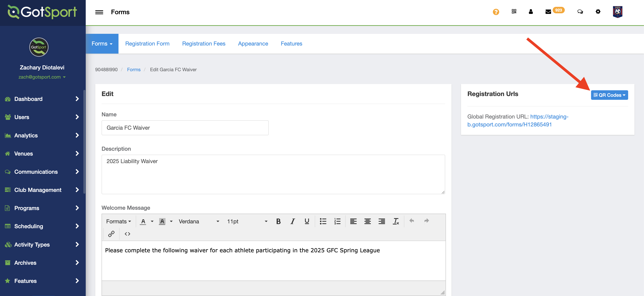Open the Global Registration URL link
This screenshot has height=296, width=644.
tap(518, 120)
